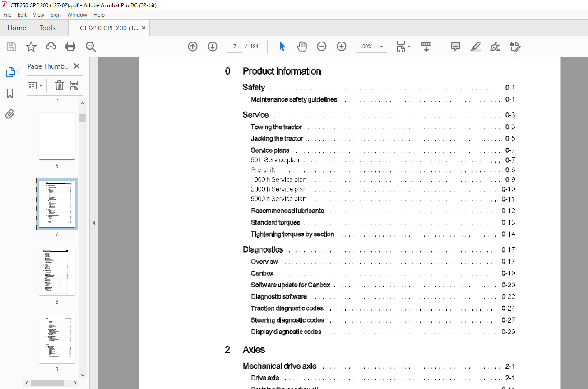Open the Sign document pen tool
Screen dimensions: 588x389
(x=495, y=47)
